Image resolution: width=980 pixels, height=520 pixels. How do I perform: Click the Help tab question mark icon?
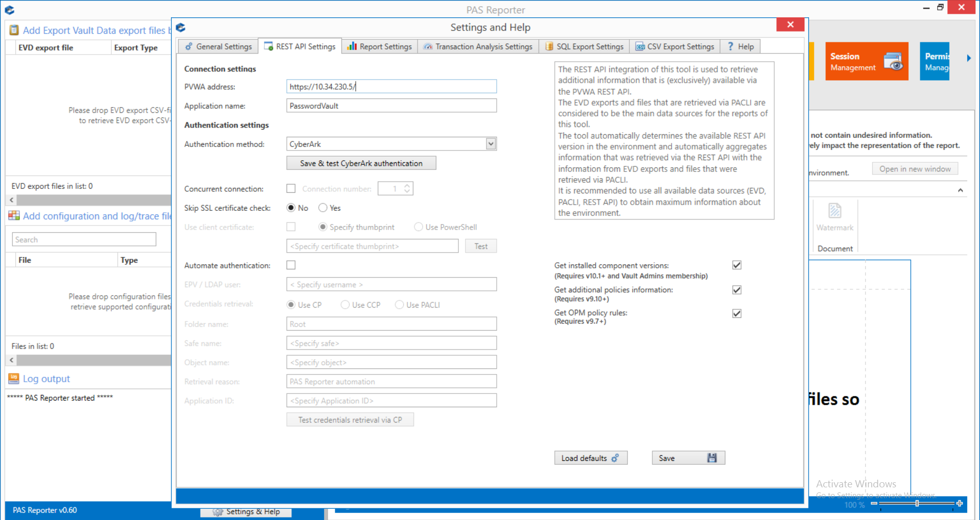click(730, 46)
